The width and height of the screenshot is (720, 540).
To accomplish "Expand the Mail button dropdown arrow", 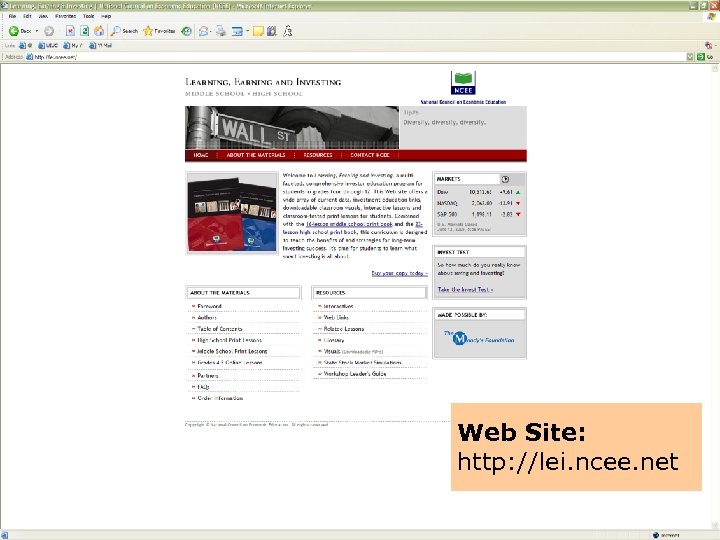I will [210, 31].
